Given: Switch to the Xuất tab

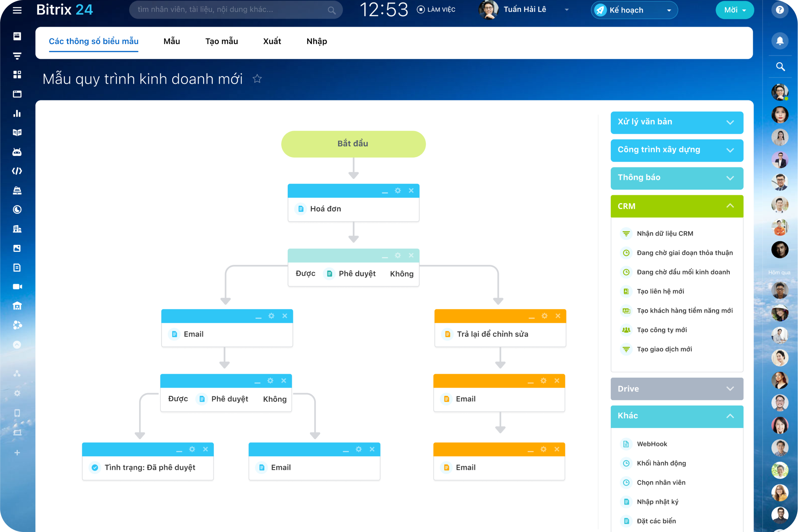Looking at the screenshot, I should click(x=272, y=41).
